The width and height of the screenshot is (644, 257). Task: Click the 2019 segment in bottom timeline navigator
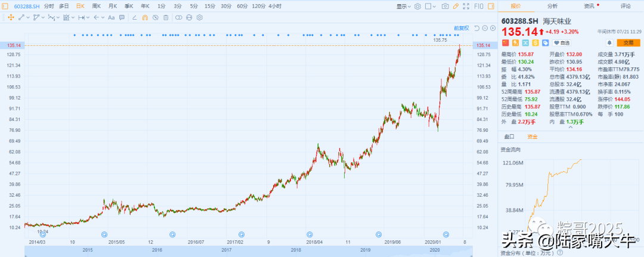coord(366,250)
